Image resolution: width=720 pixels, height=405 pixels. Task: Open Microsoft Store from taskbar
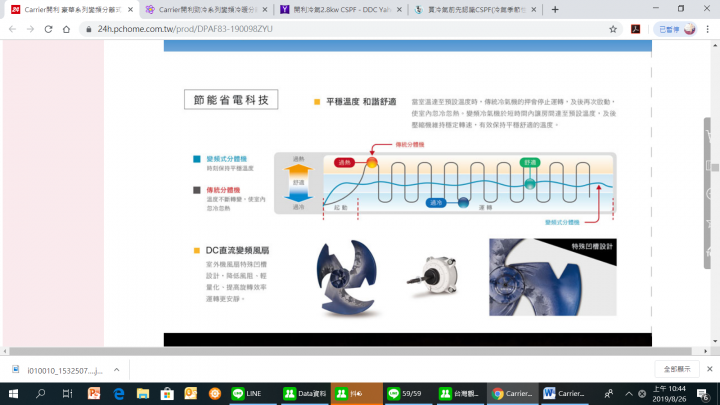point(167,394)
